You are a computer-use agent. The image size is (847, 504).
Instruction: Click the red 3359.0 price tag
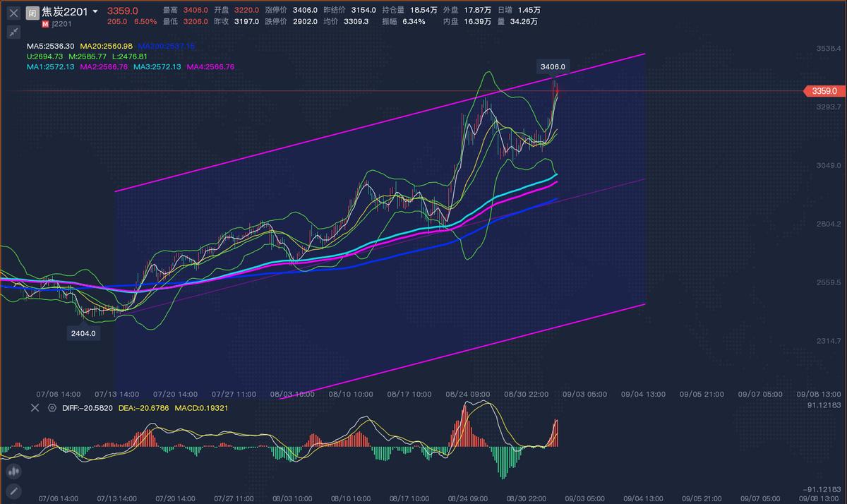[824, 90]
